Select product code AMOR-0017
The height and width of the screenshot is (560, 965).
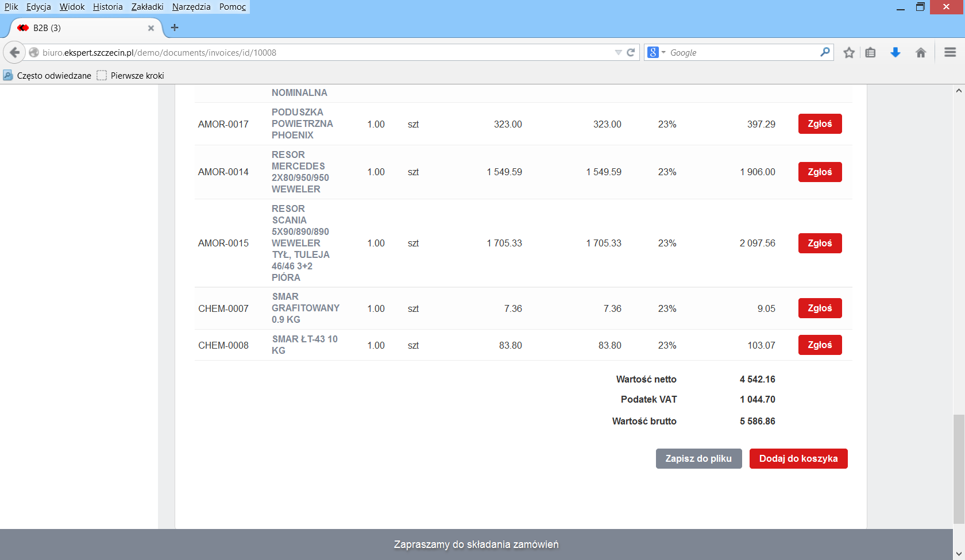coord(223,124)
